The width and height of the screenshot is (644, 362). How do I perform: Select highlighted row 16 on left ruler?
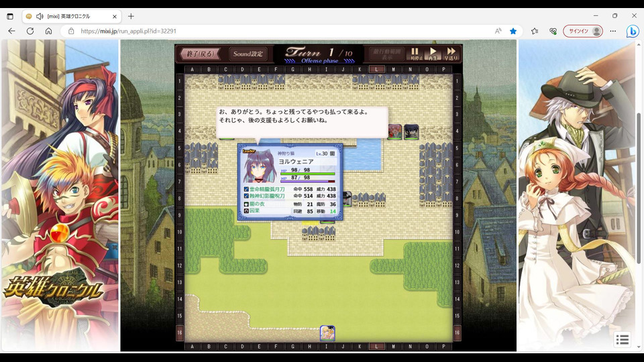click(180, 333)
